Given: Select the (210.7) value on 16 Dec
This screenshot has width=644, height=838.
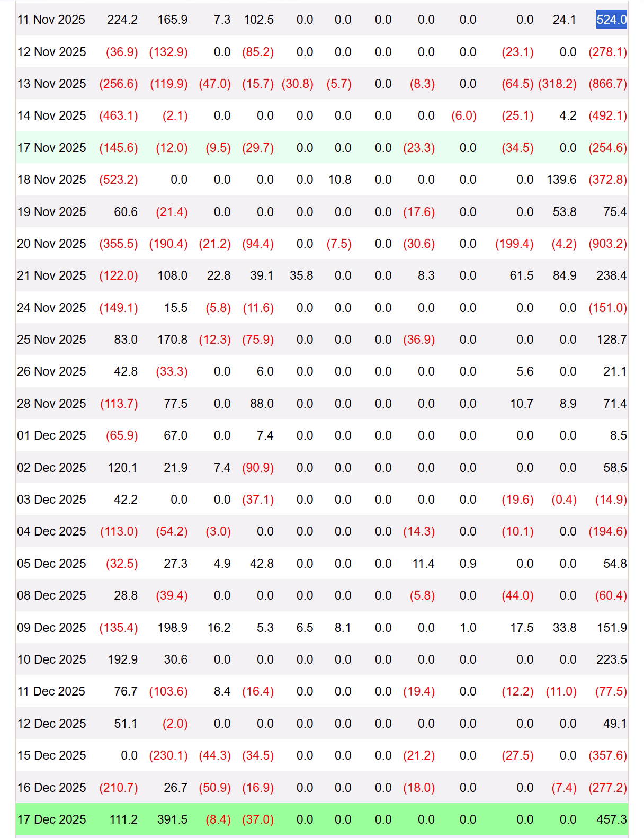Looking at the screenshot, I should point(119,788).
